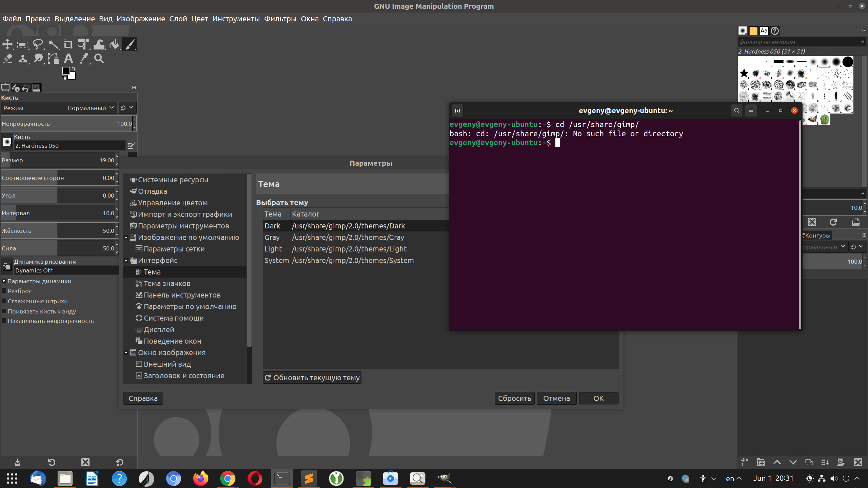
Task: Open the Режим Нормальный dropdown
Action: [x=59, y=108]
